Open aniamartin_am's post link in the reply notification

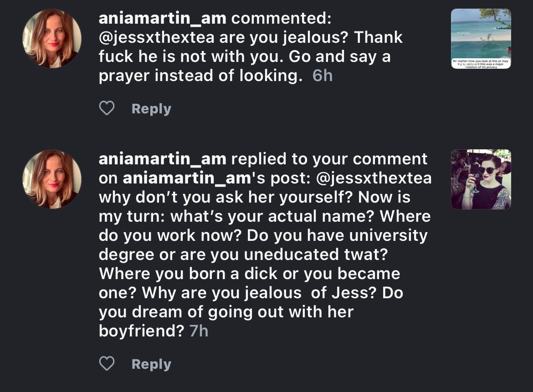tap(186, 178)
